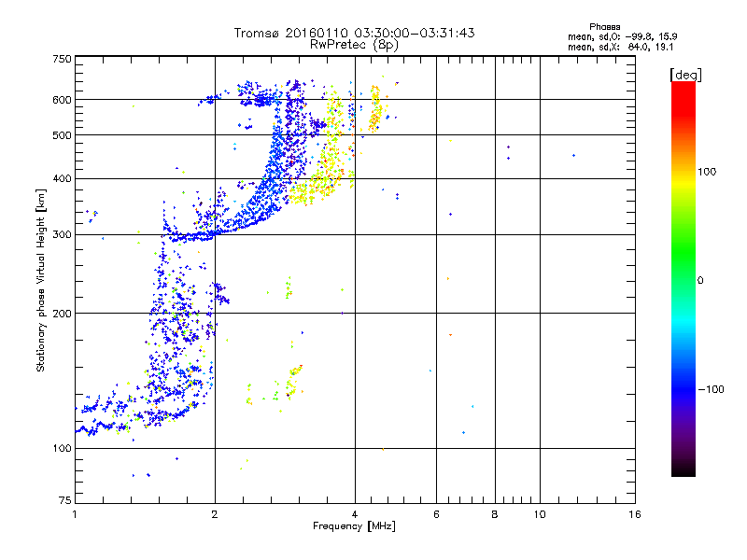
Task: Click the '[deg]' colorbar unit label
Action: pos(685,75)
